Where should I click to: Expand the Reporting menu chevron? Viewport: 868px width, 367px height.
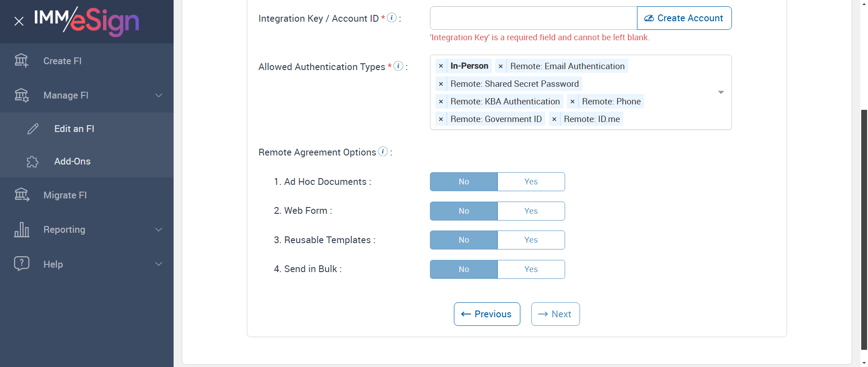click(x=159, y=230)
